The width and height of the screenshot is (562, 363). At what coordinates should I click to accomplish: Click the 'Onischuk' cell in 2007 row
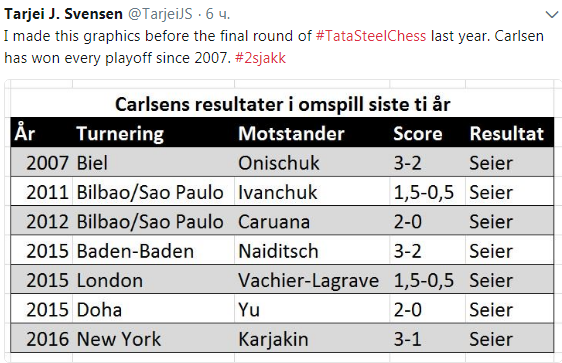coord(278,163)
